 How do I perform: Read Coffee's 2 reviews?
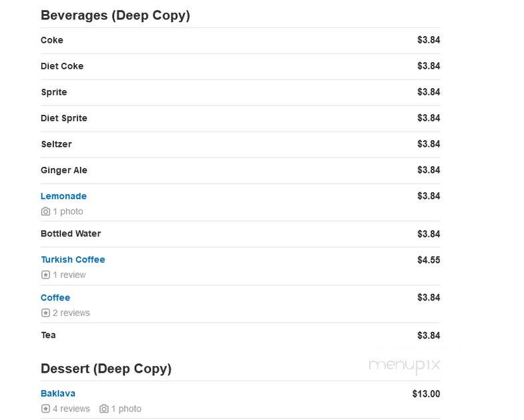point(71,313)
